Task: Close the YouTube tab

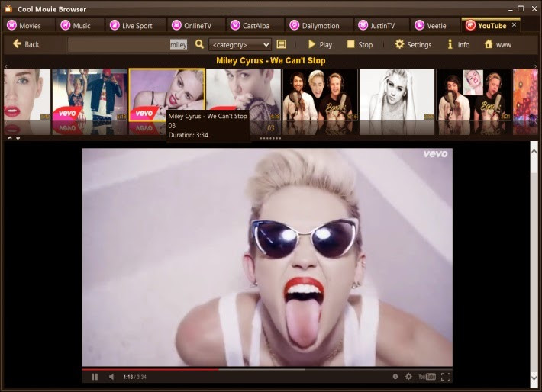Action: (514, 25)
